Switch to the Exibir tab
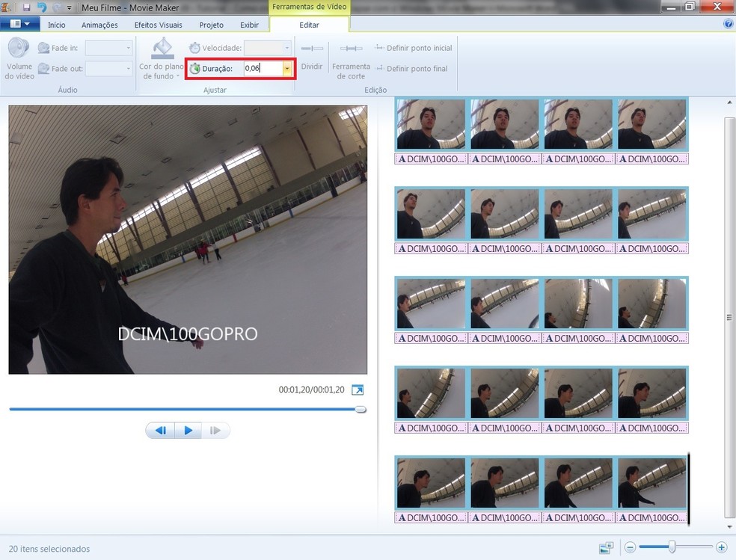This screenshot has height=560, width=736. [249, 25]
